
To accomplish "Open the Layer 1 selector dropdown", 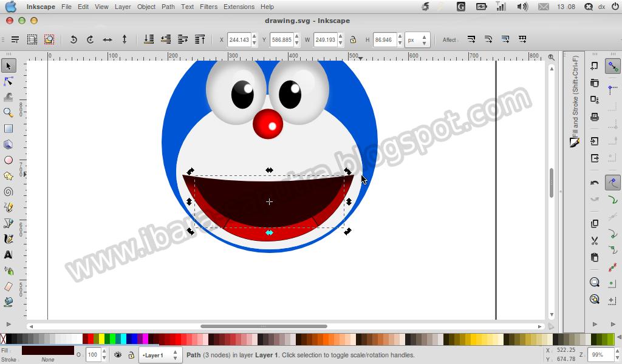I will click(160, 355).
